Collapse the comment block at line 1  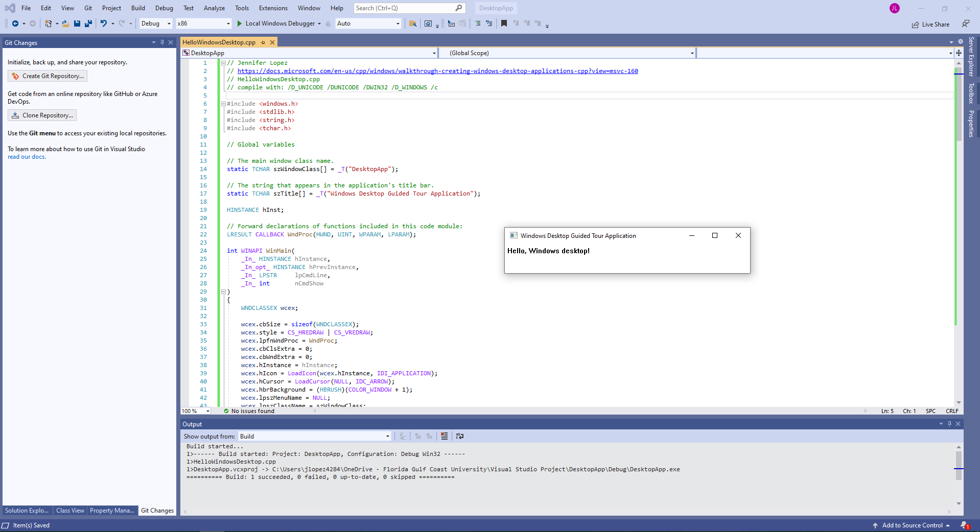223,63
